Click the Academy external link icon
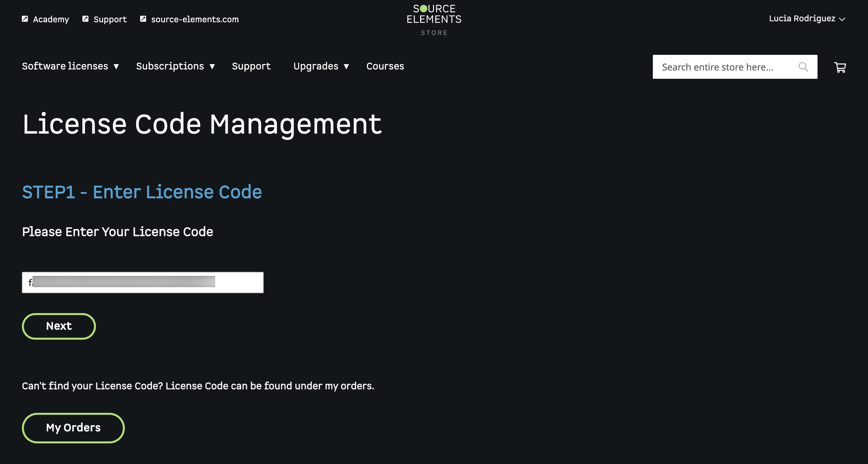Screen dimensions: 868x464 [x=25, y=19]
